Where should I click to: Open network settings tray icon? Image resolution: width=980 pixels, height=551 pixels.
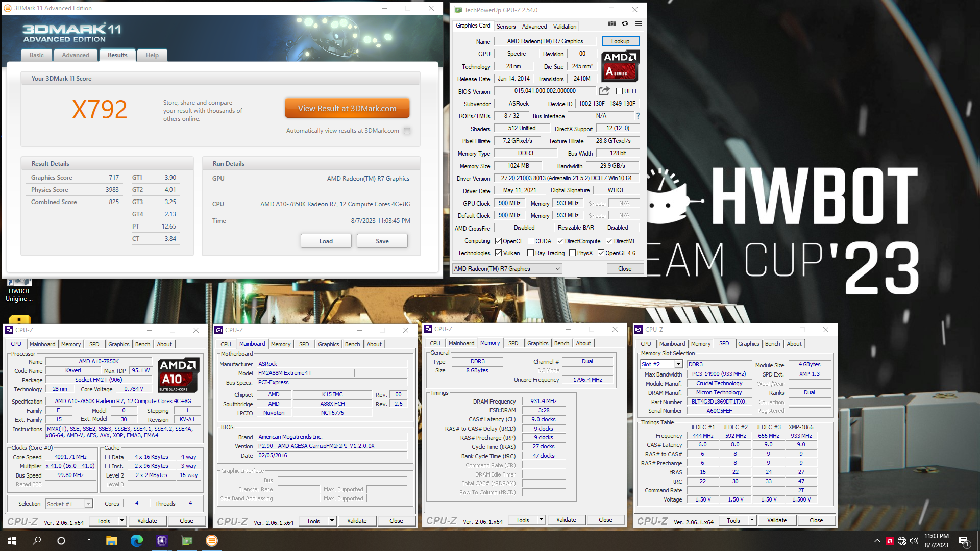point(902,541)
